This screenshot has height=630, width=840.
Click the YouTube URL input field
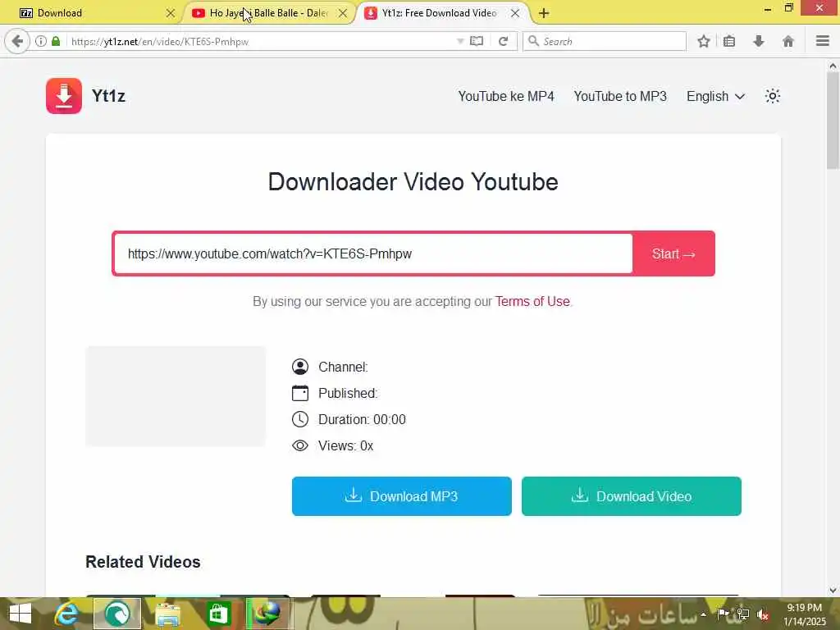click(x=373, y=254)
